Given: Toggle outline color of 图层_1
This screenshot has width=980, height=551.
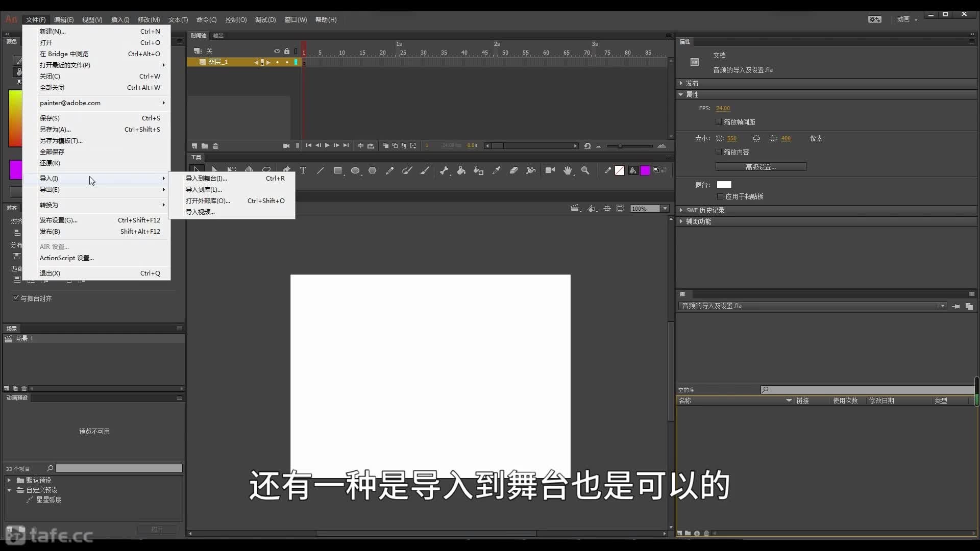Looking at the screenshot, I should pyautogui.click(x=296, y=62).
